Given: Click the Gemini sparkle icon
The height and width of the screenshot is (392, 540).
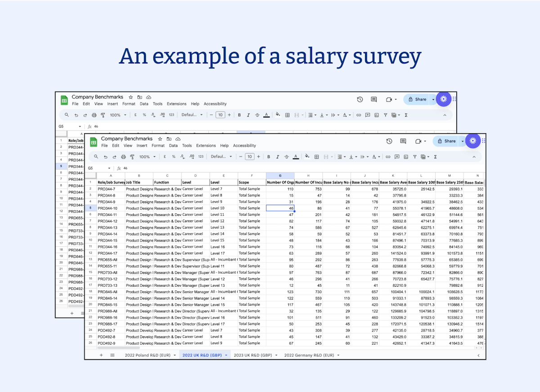Looking at the screenshot, I should 472,141.
